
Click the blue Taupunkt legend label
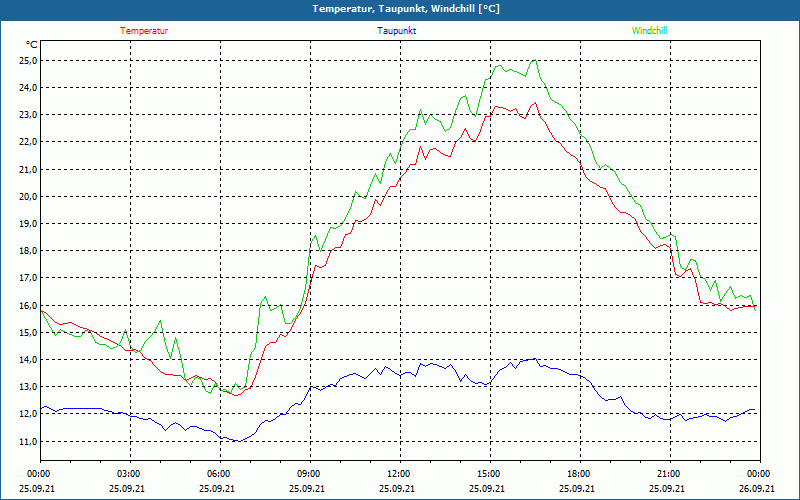[x=396, y=31]
